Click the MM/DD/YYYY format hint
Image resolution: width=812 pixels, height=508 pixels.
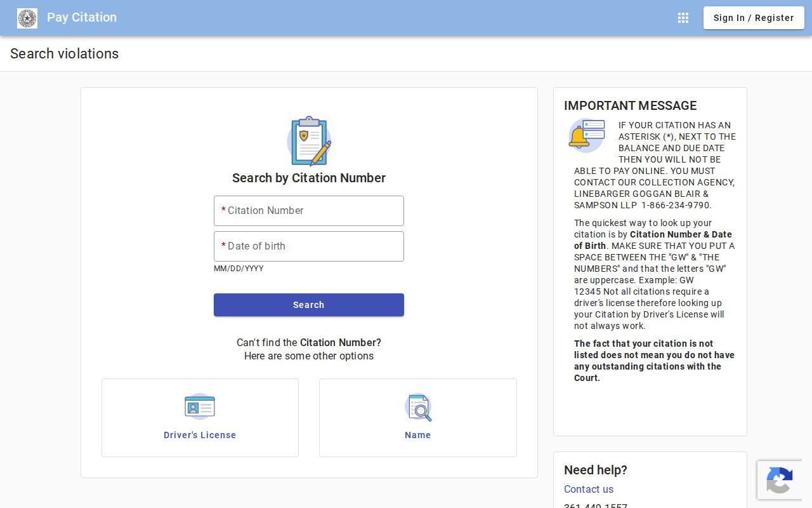[x=239, y=269]
